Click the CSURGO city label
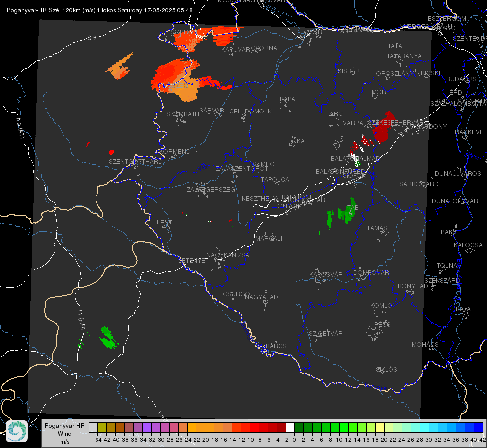The height and width of the screenshot is (448, 487). click(236, 294)
